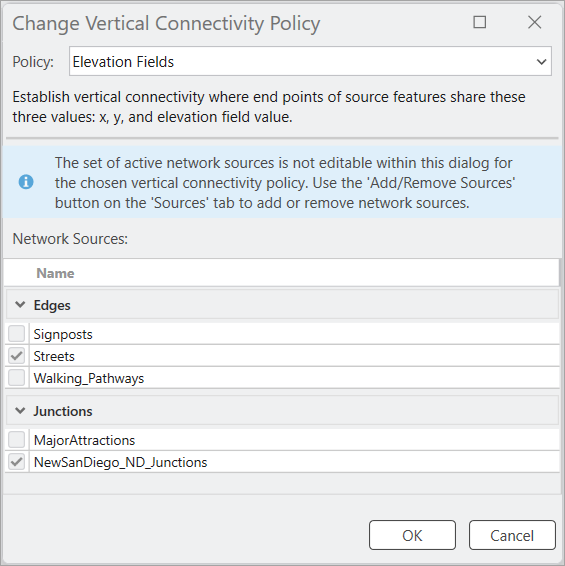The width and height of the screenshot is (565, 566).
Task: Close the Change Vertical Connectivity Policy dialog
Action: pos(534,22)
